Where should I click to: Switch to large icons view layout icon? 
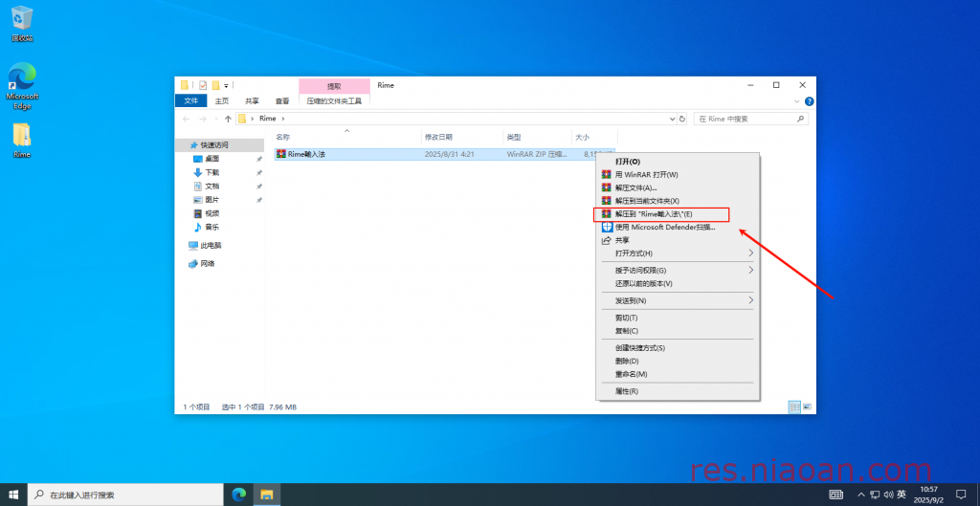[807, 407]
